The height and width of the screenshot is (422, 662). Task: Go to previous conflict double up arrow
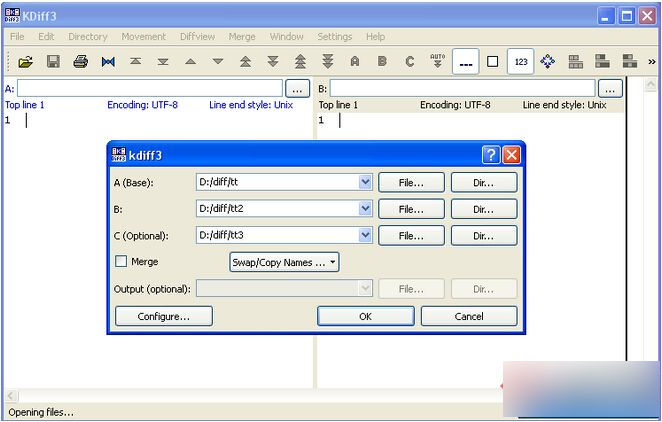pyautogui.click(x=245, y=62)
